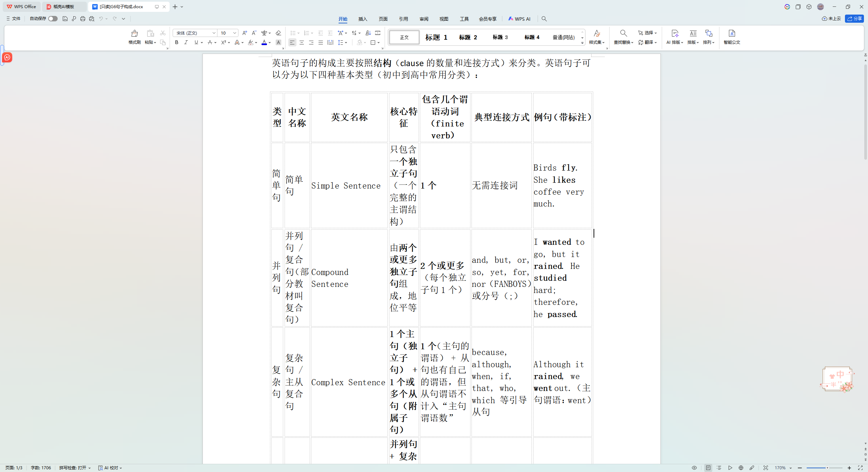This screenshot has width=868, height=472.
Task: Switch to outline view in status bar
Action: [719, 468]
